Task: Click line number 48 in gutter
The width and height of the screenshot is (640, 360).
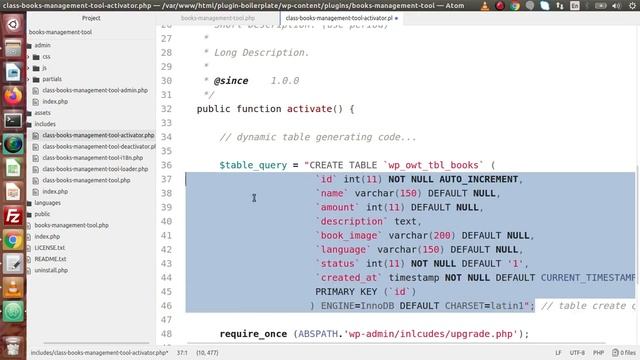Action: [x=166, y=334]
